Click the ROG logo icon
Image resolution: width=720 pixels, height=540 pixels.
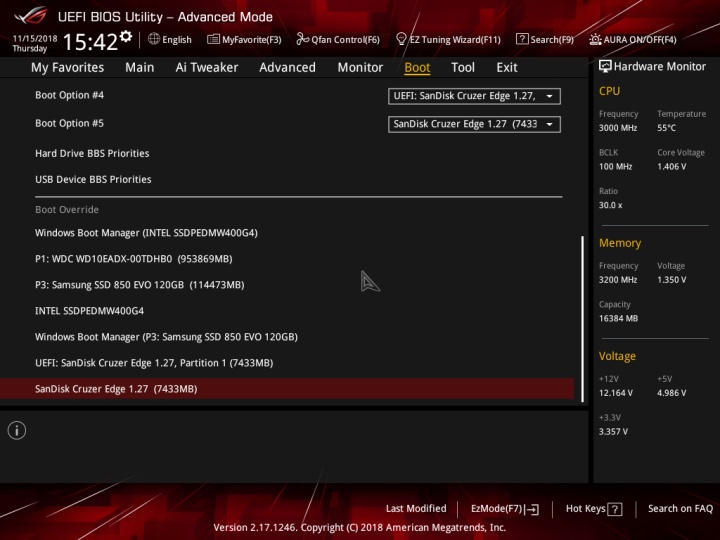[x=30, y=15]
